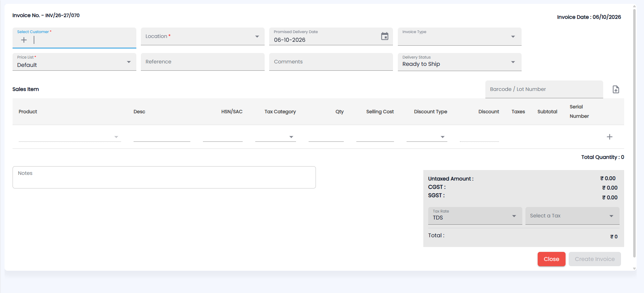This screenshot has width=644, height=293.
Task: Click the 'Invoice No. - INV/26-27/070' text
Action: [46, 15]
